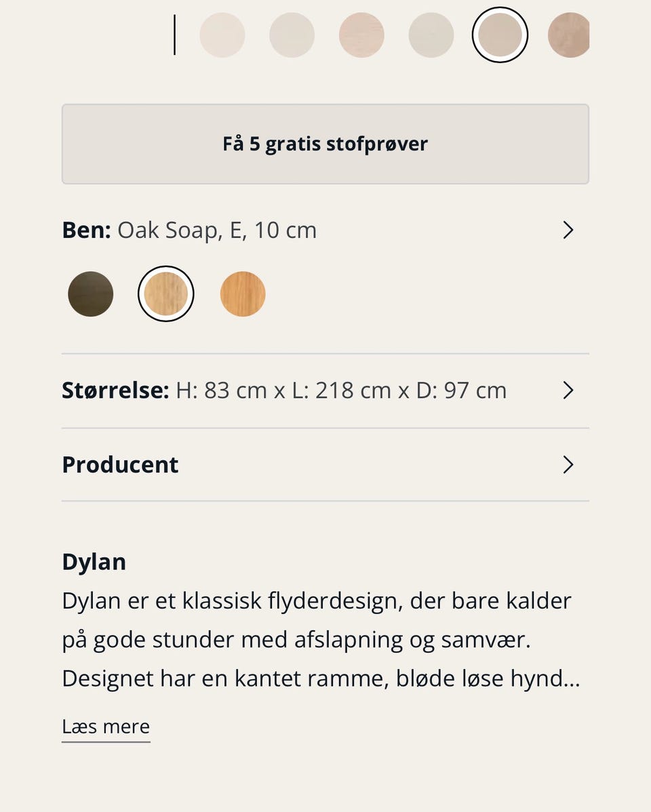Pick the pinkish third fabric swatch
The image size is (651, 812).
pos(361,35)
